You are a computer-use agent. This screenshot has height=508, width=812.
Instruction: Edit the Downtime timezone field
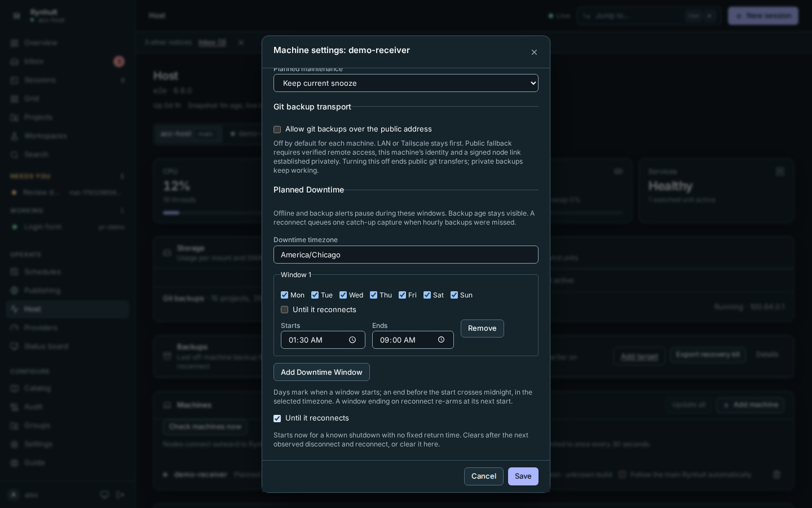[406, 255]
